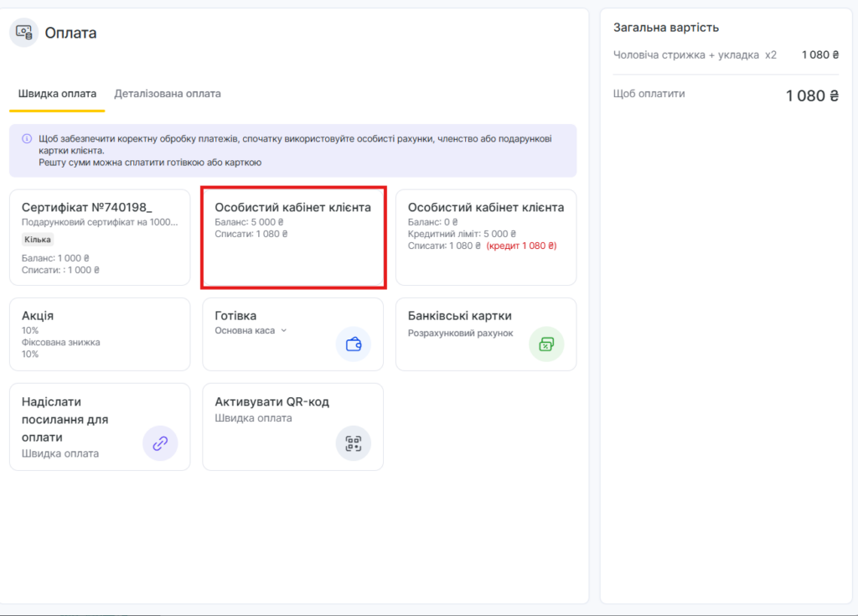
Task: Click the Кілька tag on certificate card
Action: tap(38, 240)
